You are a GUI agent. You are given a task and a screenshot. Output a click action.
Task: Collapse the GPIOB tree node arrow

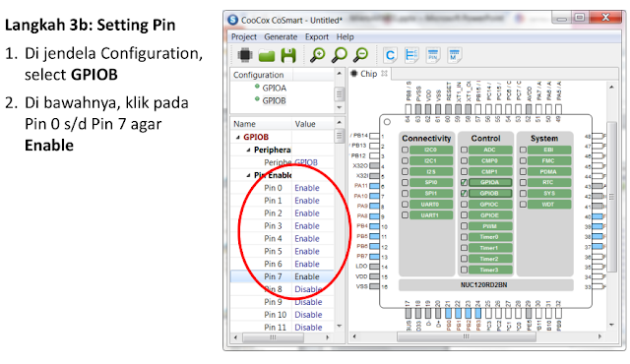(238, 138)
